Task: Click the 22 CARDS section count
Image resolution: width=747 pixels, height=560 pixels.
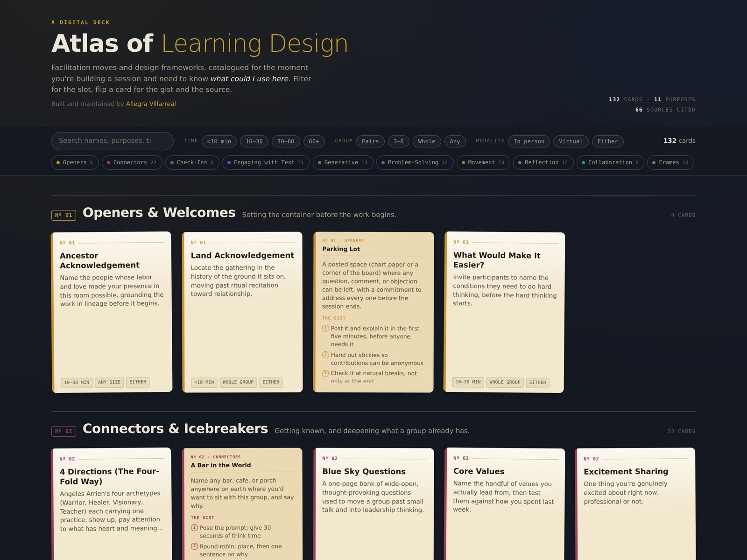Action: (x=681, y=431)
